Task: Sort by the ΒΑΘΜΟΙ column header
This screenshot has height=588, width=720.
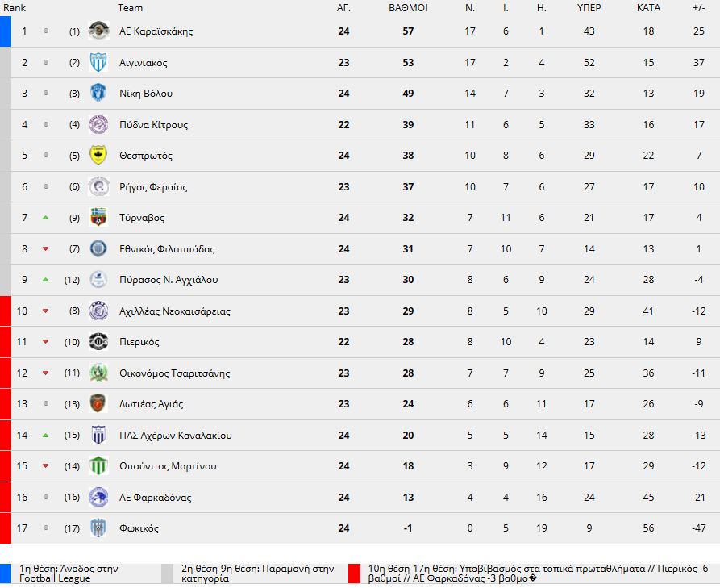Action: tap(408, 8)
